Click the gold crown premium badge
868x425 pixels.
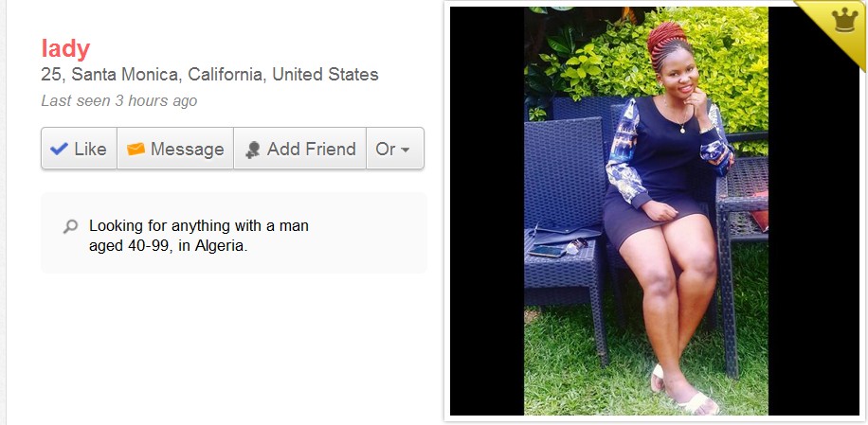(845, 21)
